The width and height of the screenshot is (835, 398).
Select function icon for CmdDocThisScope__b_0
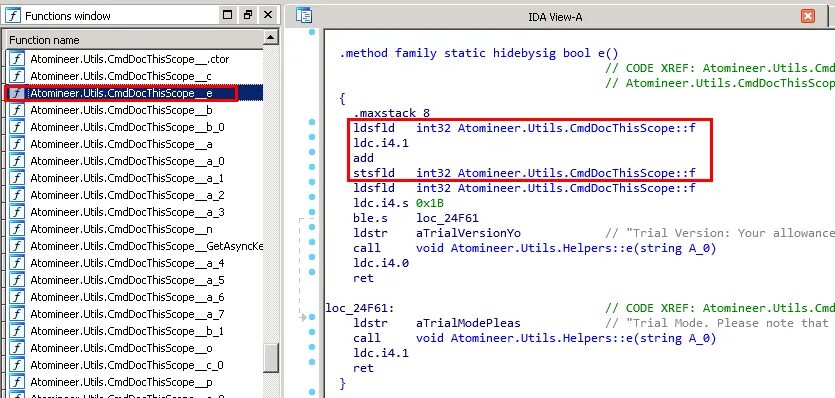click(x=17, y=127)
